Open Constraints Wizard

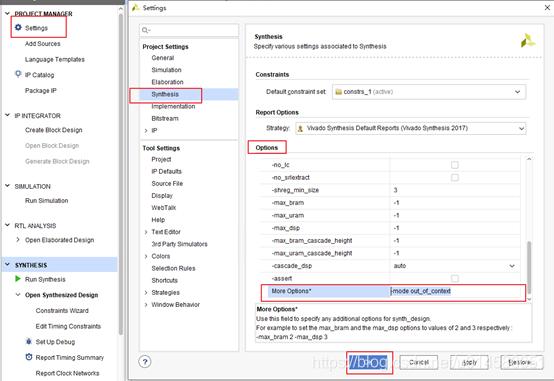[62, 310]
